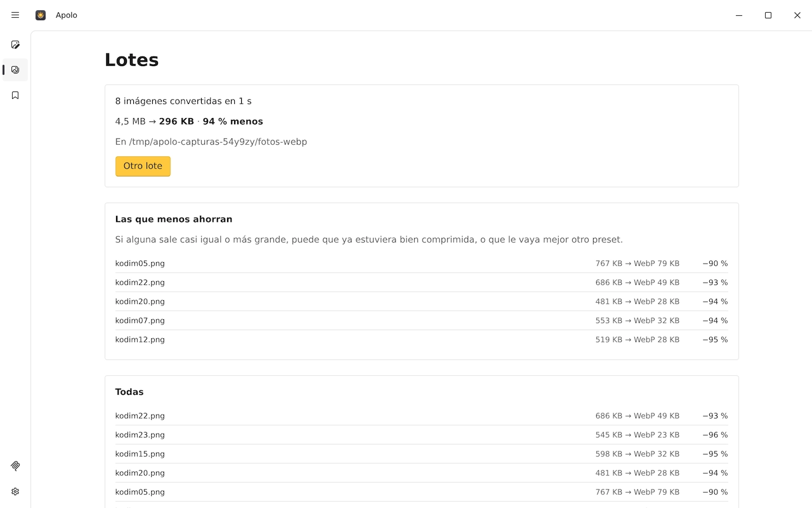Open the hamburger navigation menu
The image size is (812, 508).
(15, 15)
